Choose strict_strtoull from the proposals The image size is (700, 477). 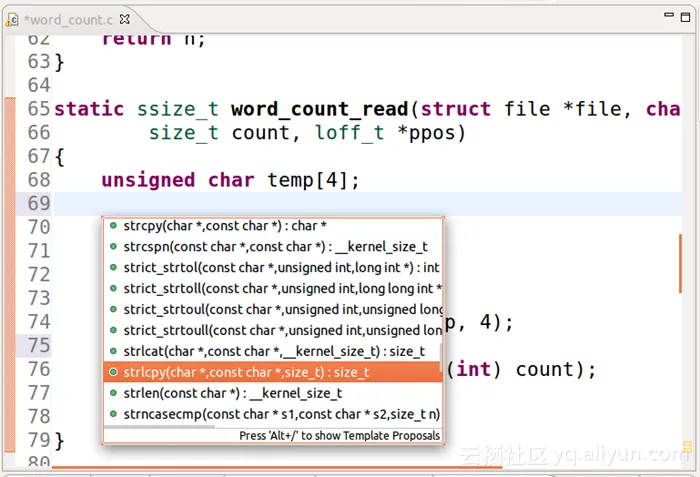tap(280, 330)
